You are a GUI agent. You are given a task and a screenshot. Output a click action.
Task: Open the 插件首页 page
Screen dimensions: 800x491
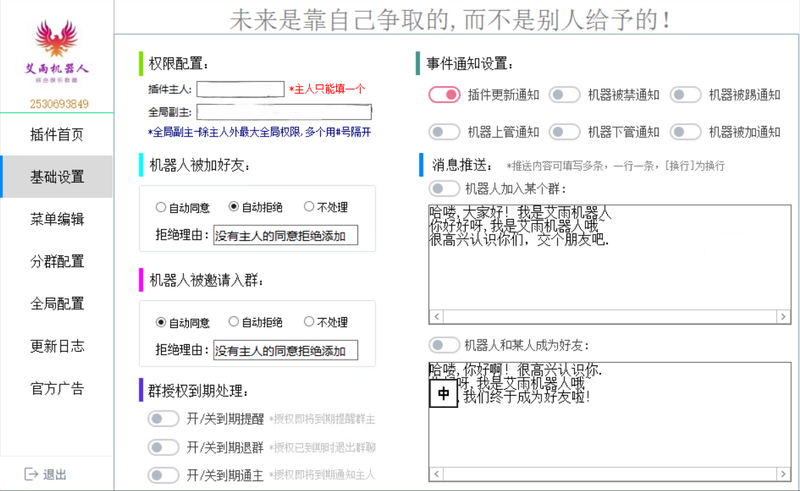(57, 135)
